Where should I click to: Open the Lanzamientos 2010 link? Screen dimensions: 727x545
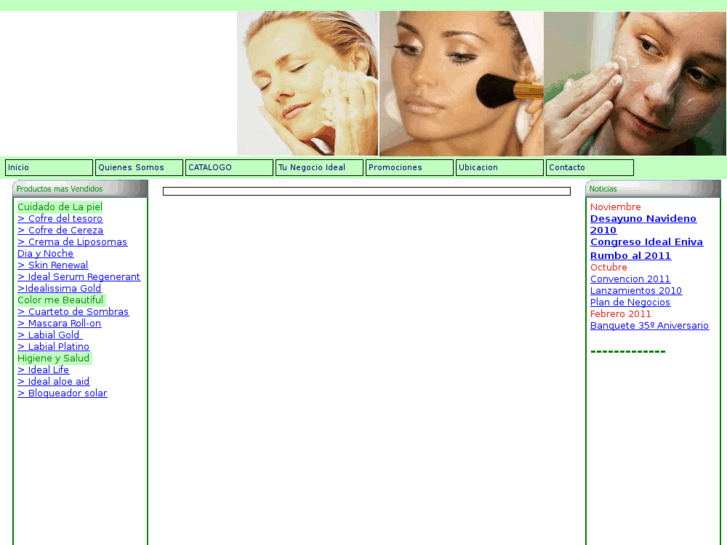[636, 290]
